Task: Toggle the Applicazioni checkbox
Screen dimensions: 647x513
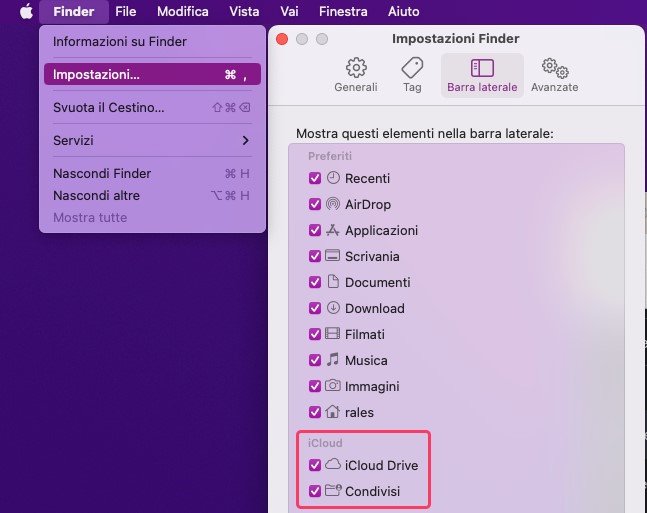Action: click(315, 230)
